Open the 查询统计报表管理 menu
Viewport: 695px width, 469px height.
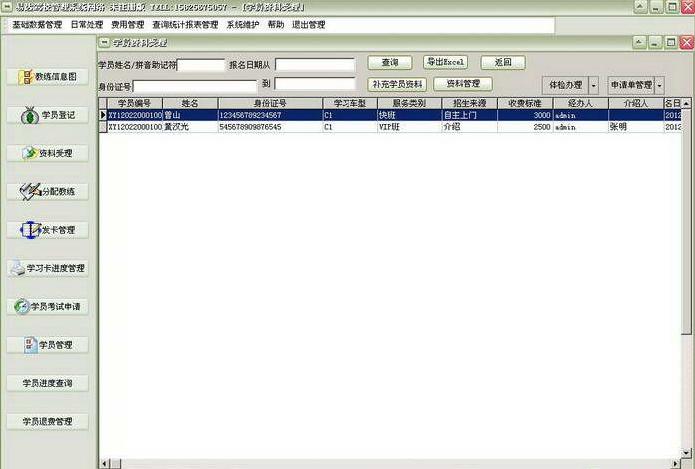[x=185, y=25]
